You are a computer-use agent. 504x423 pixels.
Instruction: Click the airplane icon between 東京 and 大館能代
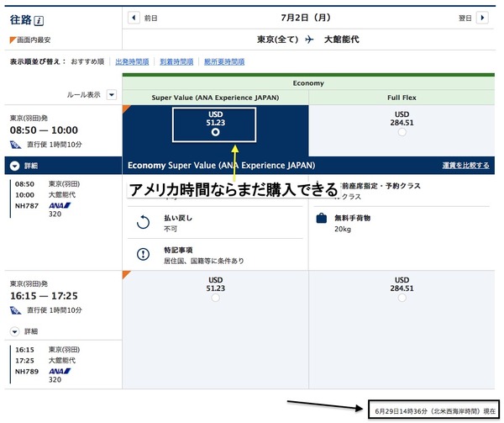309,40
